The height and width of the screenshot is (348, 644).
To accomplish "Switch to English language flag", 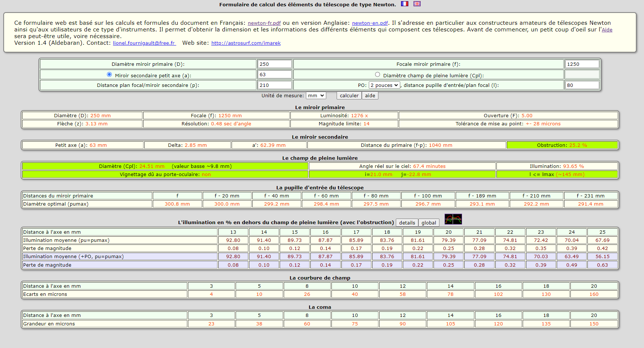I will tap(417, 4).
